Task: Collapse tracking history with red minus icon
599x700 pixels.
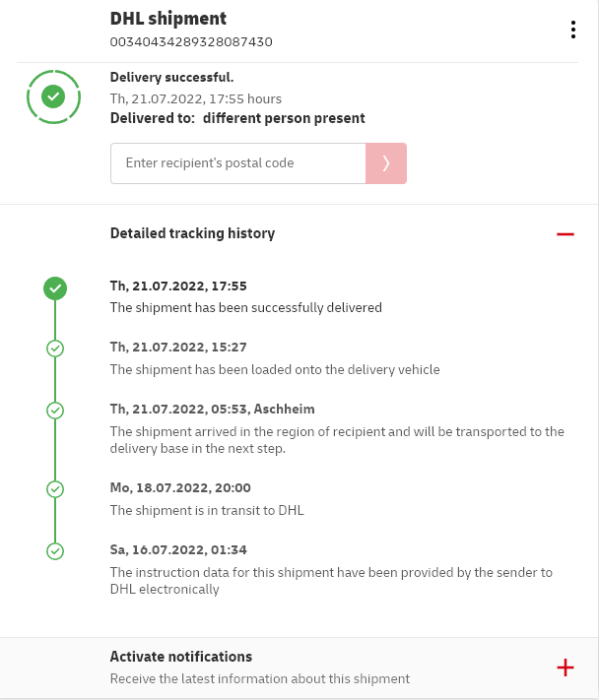Action: [x=565, y=234]
